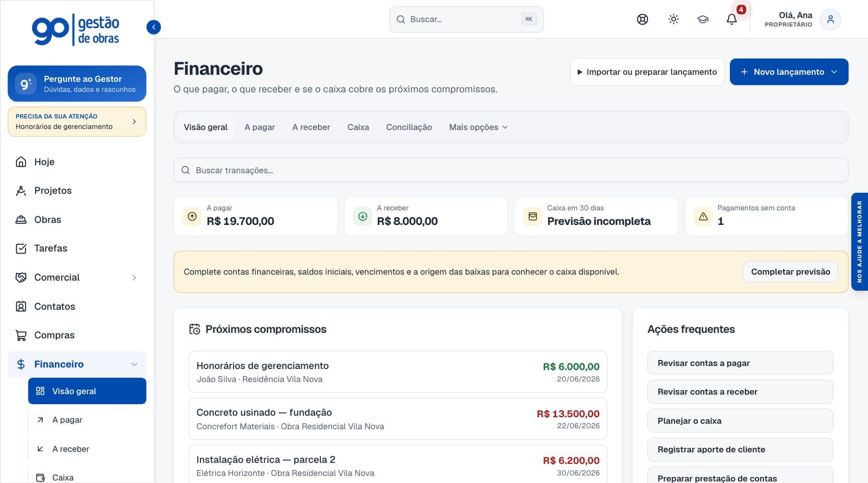The height and width of the screenshot is (483, 868).
Task: Switch to the A receber tab
Action: pyautogui.click(x=311, y=128)
